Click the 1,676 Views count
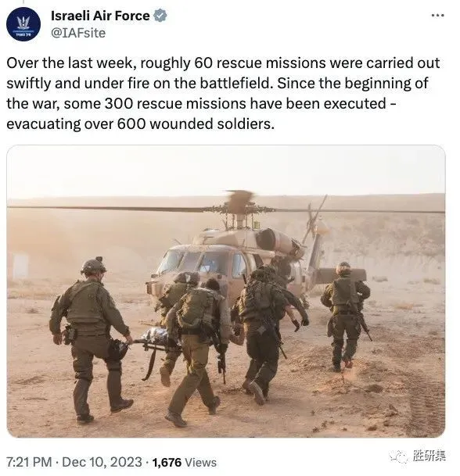460x476 pixels. [x=185, y=463]
